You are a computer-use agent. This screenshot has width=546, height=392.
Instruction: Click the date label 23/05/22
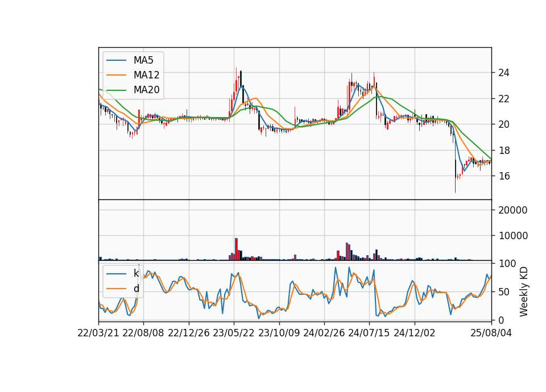(x=234, y=333)
